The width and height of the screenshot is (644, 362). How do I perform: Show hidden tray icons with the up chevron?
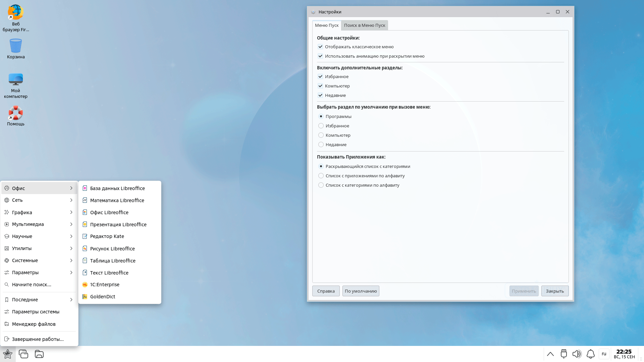tap(550, 354)
